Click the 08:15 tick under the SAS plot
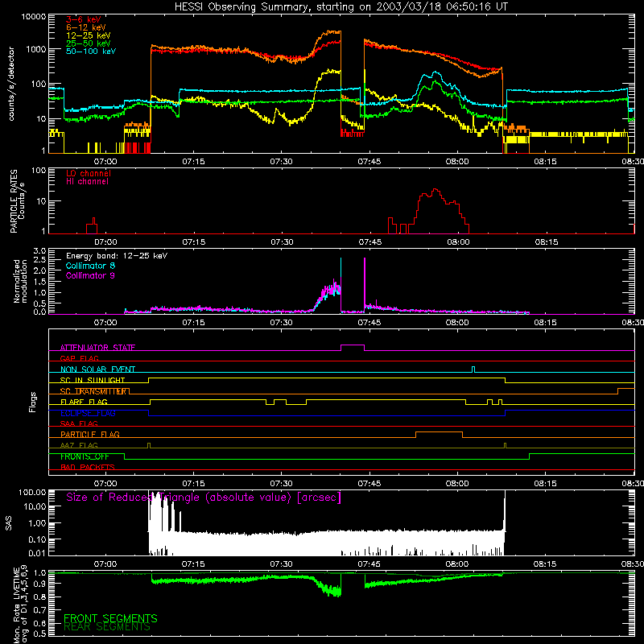 pyautogui.click(x=545, y=564)
